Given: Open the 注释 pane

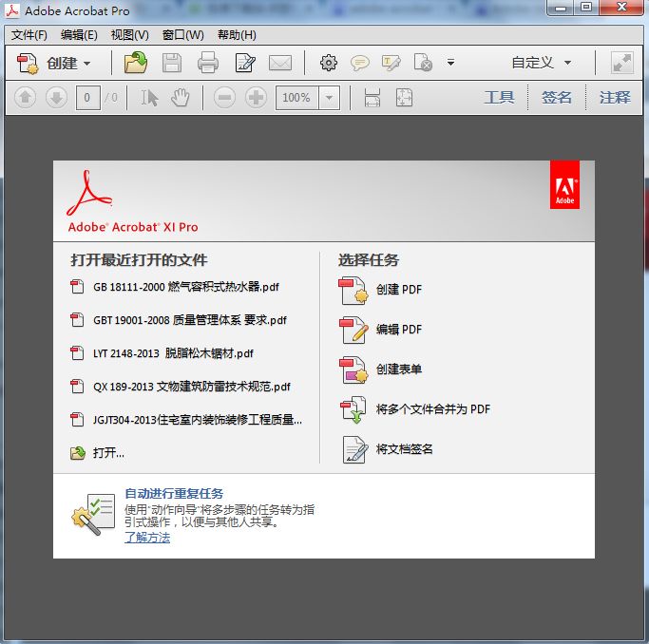Looking at the screenshot, I should pos(615,98).
